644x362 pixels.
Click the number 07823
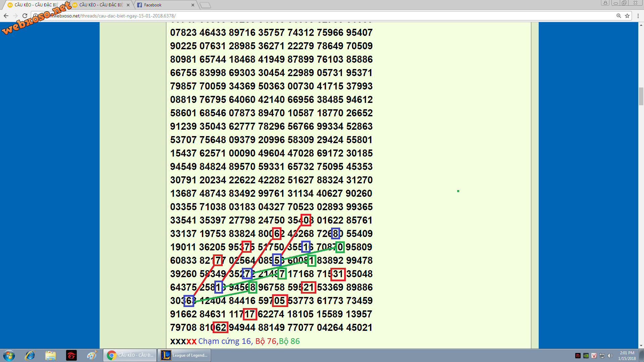pos(183,33)
